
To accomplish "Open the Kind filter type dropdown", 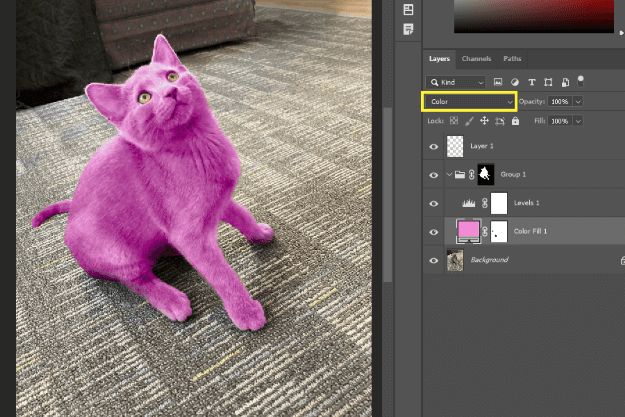I will 456,83.
